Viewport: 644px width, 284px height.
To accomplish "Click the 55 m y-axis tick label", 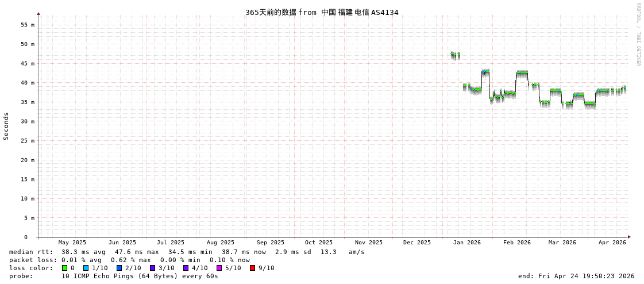I will point(28,25).
